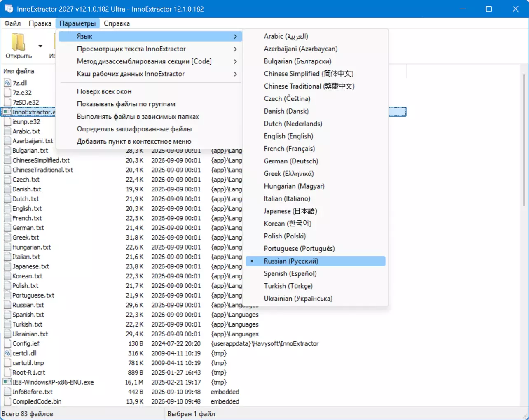Click the document icon beside Bulgarian.txt
The height and width of the screenshot is (420, 529).
point(7,151)
